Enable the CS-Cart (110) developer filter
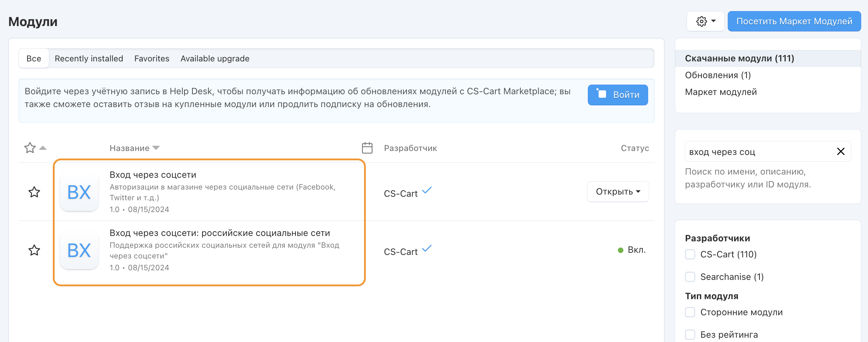Image resolution: width=868 pixels, height=342 pixels. [x=690, y=255]
